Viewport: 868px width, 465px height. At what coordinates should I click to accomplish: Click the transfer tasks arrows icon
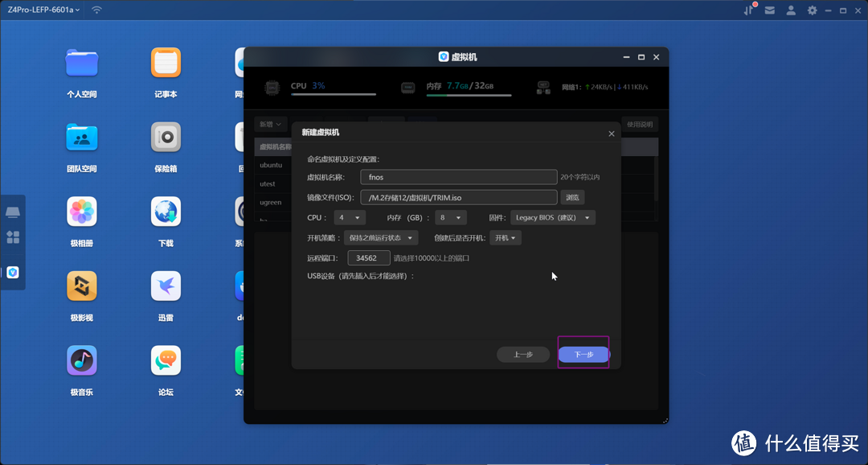tap(749, 10)
